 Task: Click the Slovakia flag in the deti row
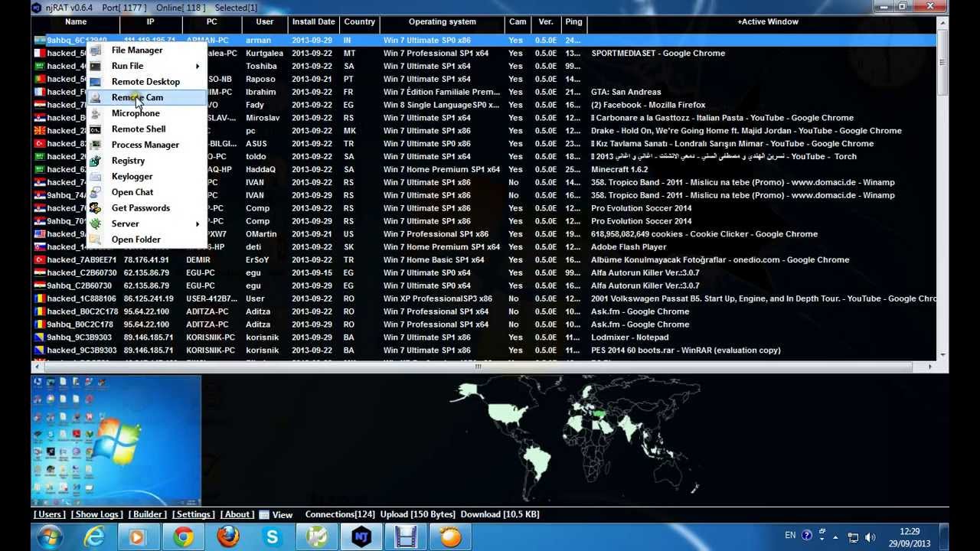(40, 247)
